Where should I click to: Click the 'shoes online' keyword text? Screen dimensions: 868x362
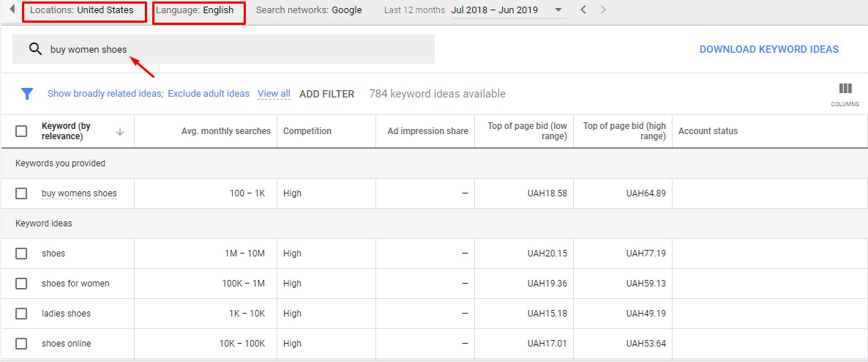pos(67,344)
